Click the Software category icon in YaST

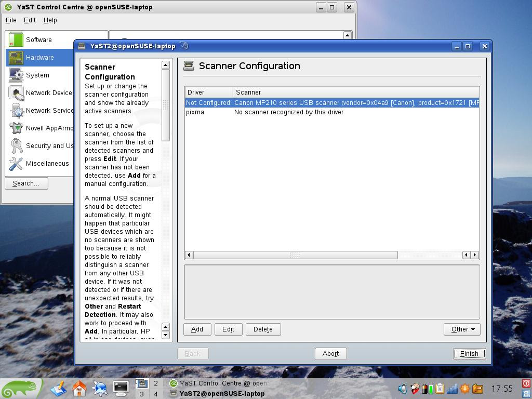[16, 39]
